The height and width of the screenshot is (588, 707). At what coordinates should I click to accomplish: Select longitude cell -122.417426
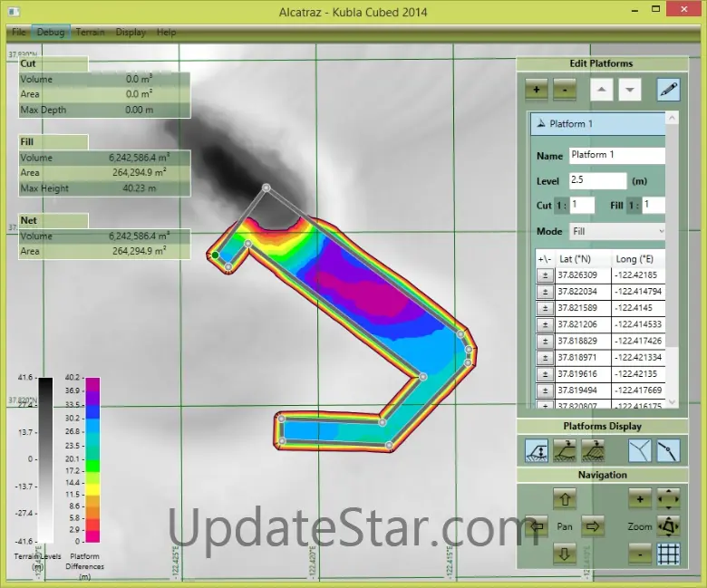click(x=638, y=341)
